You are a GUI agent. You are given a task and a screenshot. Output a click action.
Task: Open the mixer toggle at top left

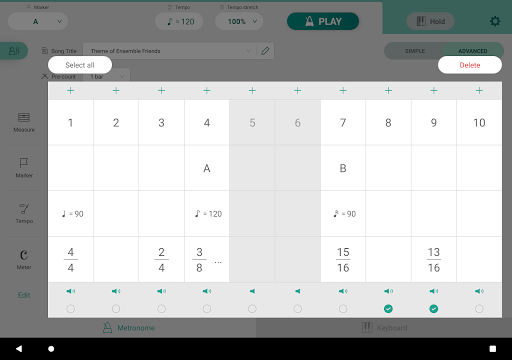(x=13, y=51)
